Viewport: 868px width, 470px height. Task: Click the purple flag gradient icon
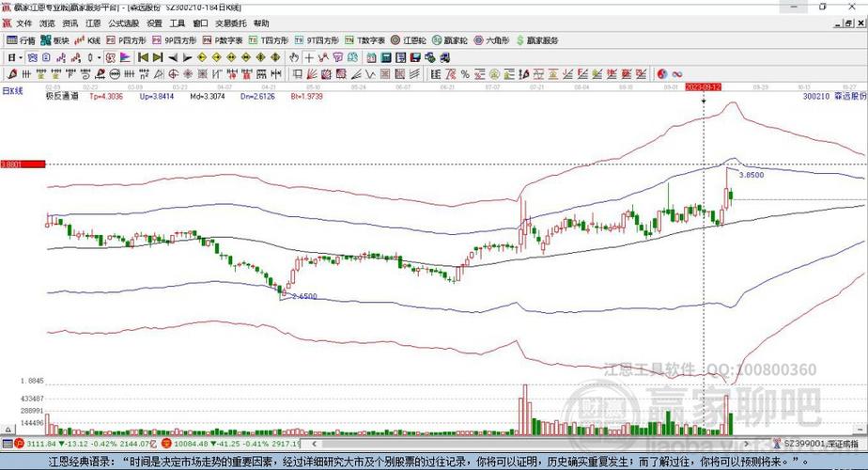tap(126, 57)
